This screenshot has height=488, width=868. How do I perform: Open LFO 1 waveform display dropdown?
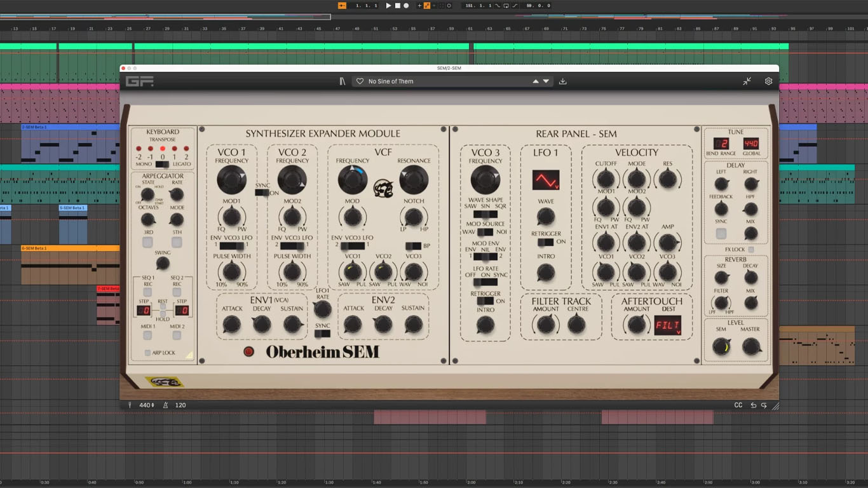click(546, 180)
